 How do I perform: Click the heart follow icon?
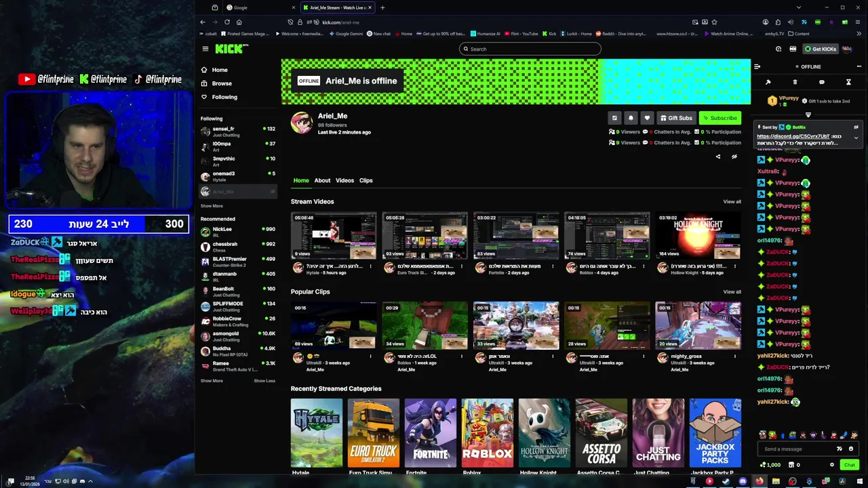coord(647,118)
